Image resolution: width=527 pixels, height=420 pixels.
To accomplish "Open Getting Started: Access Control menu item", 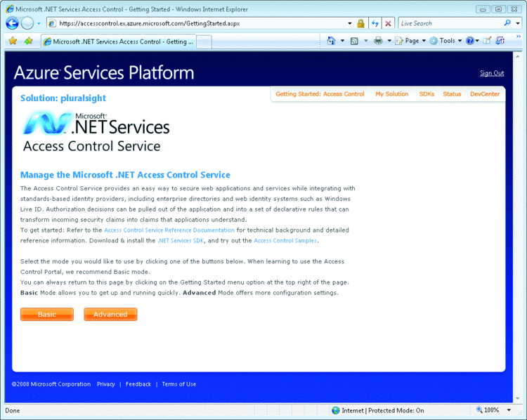I will [320, 94].
